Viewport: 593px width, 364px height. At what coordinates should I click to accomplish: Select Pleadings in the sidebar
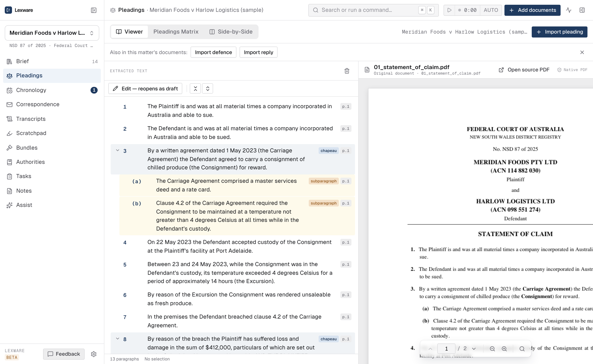pyautogui.click(x=52, y=76)
